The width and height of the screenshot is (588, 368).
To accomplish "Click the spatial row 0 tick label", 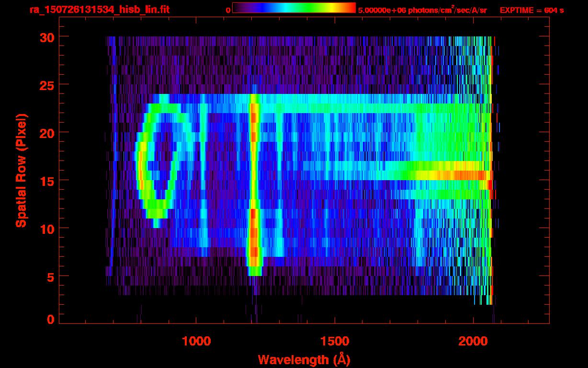I will (x=50, y=319).
